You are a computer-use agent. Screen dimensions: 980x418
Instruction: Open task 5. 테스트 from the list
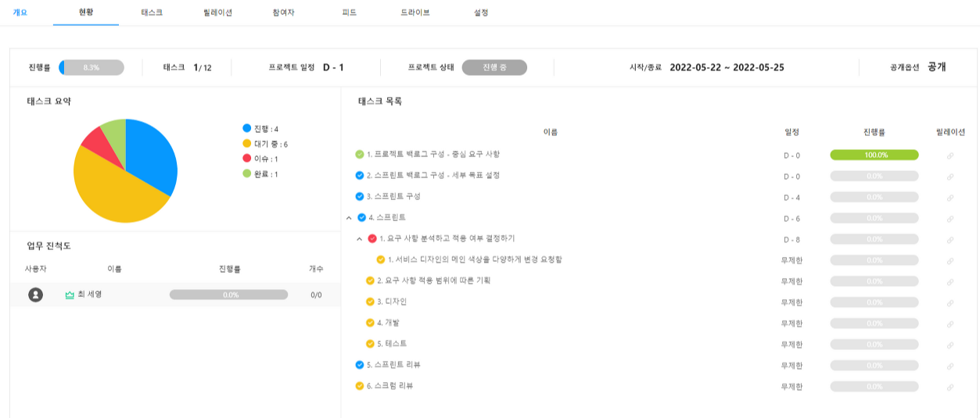[x=392, y=344]
